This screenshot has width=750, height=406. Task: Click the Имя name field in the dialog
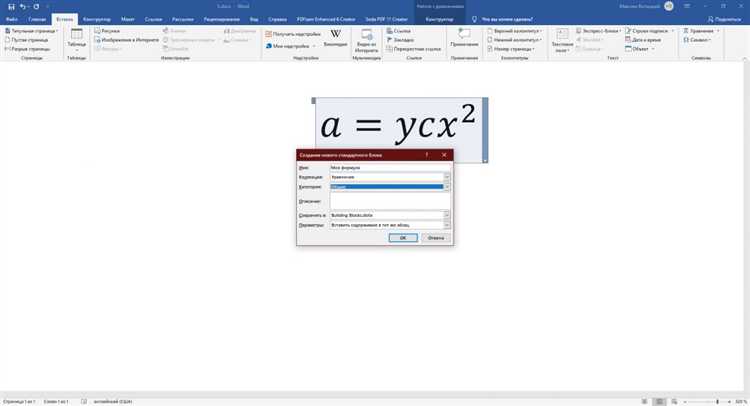coord(389,168)
